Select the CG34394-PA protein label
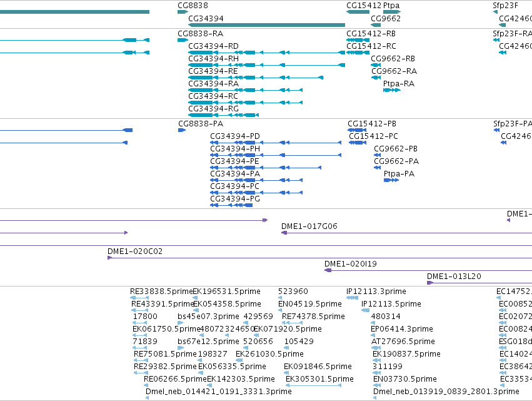The image size is (532, 401). [x=235, y=174]
